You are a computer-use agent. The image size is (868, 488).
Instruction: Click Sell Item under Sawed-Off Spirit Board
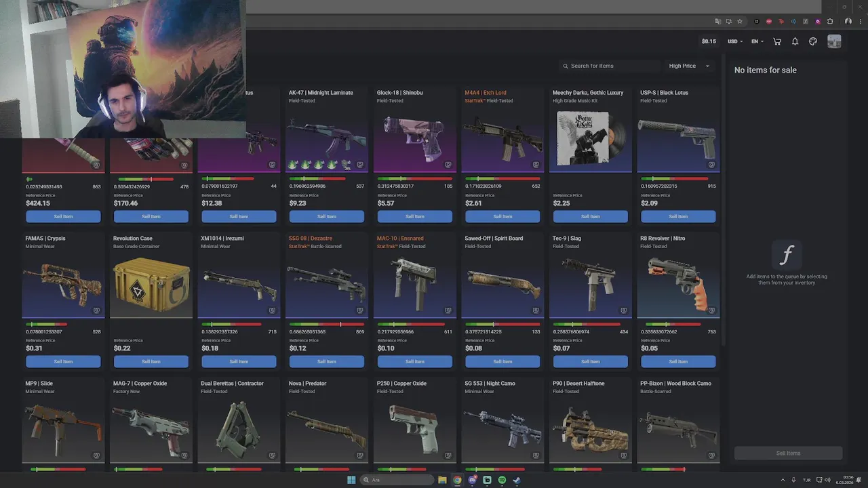pyautogui.click(x=502, y=361)
